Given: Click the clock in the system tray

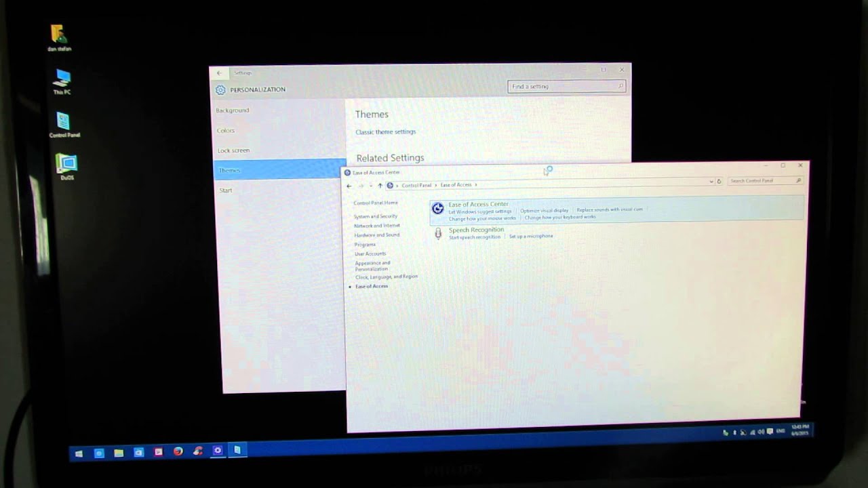Looking at the screenshot, I should click(800, 430).
